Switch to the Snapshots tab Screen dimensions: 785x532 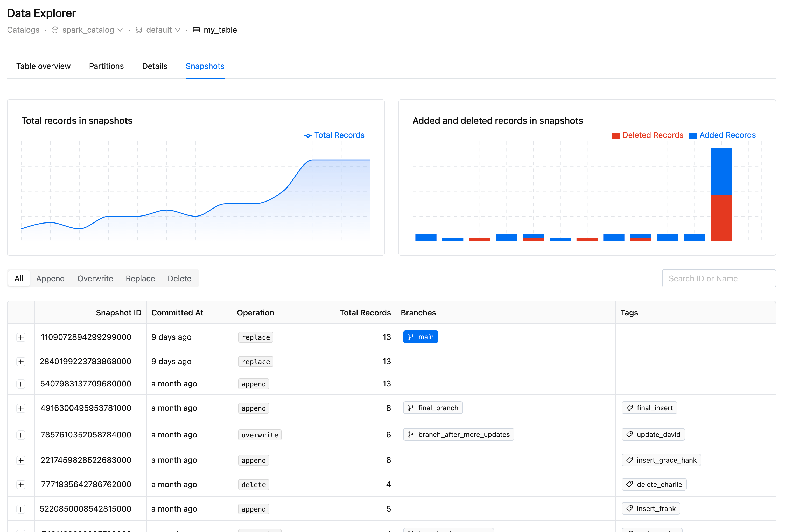coord(205,66)
